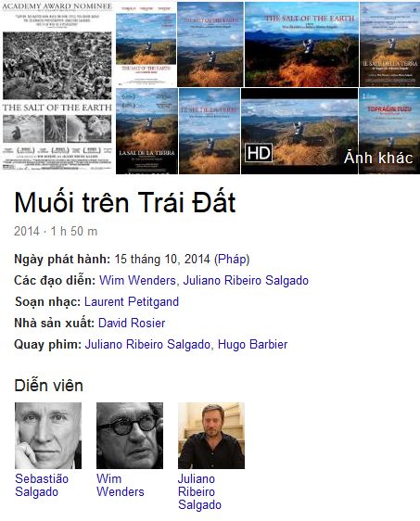Viewport: 420px width, 521px height.
Task: Open Sebastião Salgado's cast photo
Action: click(48, 436)
